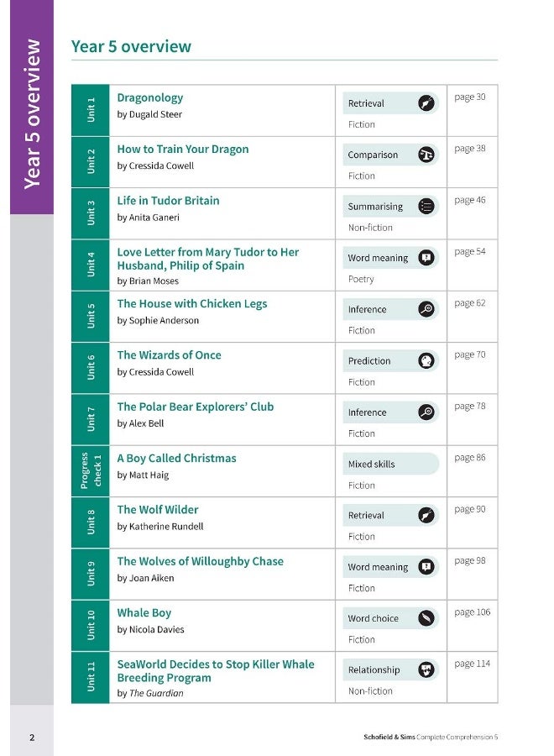The width and height of the screenshot is (554, 756).
Task: Select the Prediction icon for Wizards of Once
Action: tap(427, 361)
